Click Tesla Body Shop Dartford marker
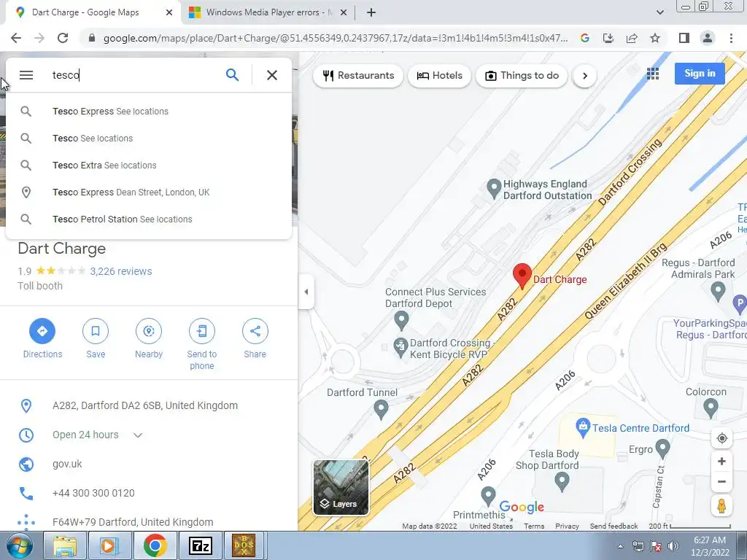747x560 pixels. coord(562,482)
